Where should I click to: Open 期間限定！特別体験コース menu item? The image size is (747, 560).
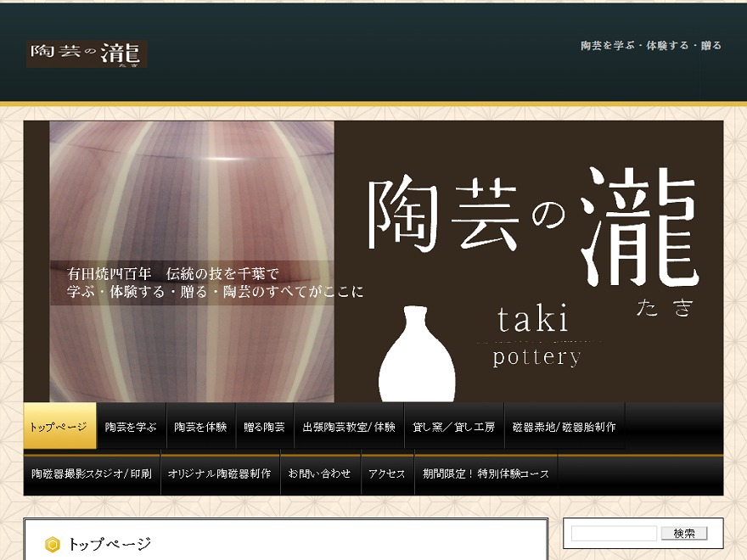[486, 473]
